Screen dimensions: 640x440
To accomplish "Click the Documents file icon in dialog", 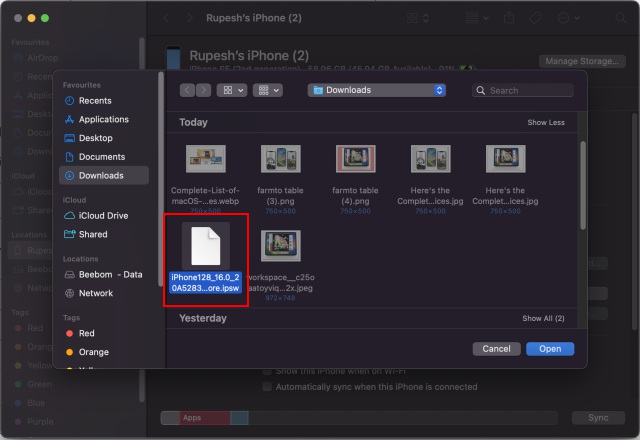I will pyautogui.click(x=69, y=157).
